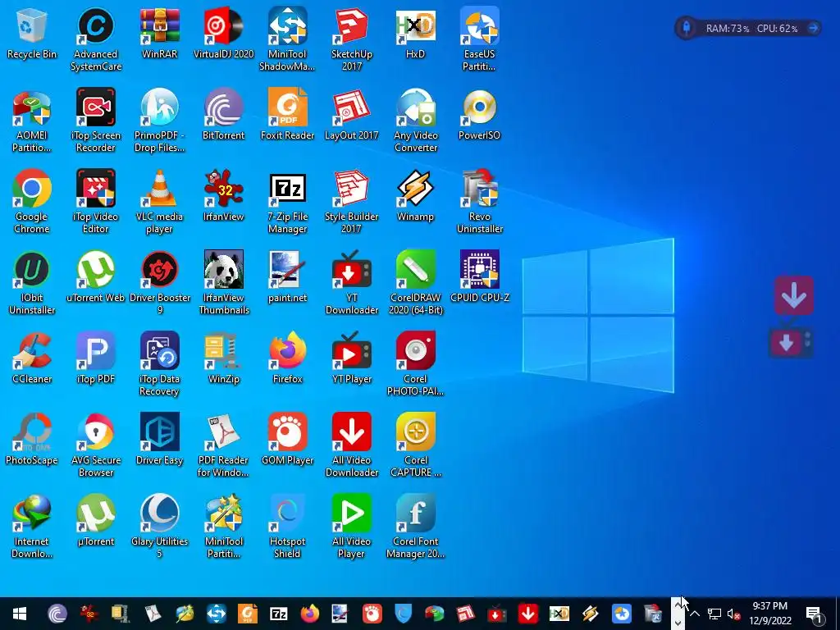The width and height of the screenshot is (840, 630).
Task: Click the IrfanView Thumbnails shortcut
Action: [223, 283]
